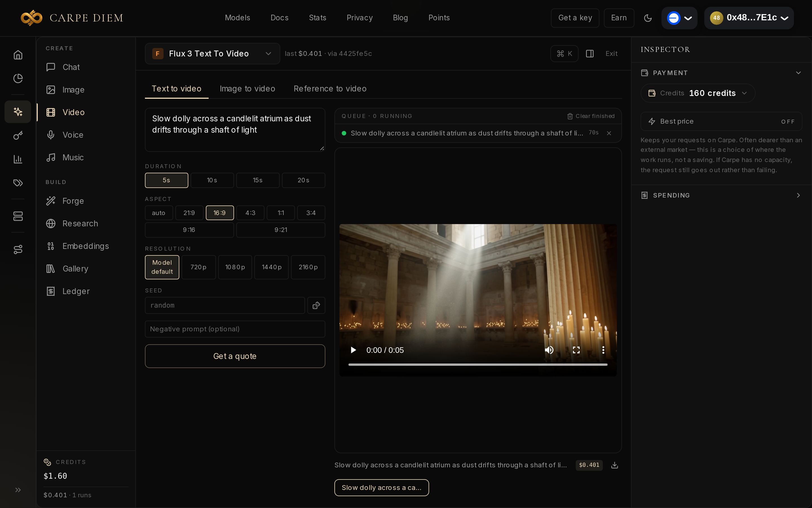The height and width of the screenshot is (508, 812).
Task: Click the Get a key button
Action: pyautogui.click(x=575, y=18)
